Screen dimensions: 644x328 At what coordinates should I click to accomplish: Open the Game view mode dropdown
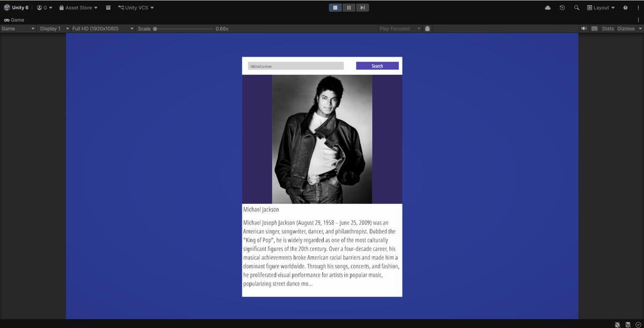click(x=18, y=28)
